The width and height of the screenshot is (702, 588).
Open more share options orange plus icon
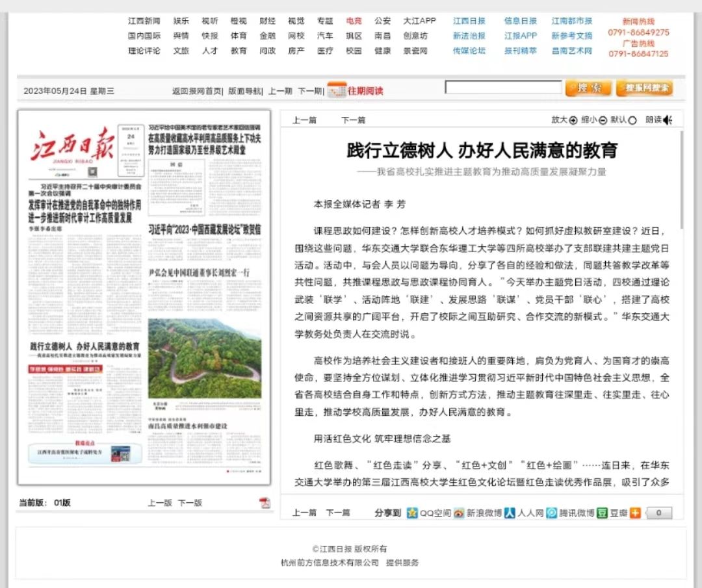pos(635,513)
